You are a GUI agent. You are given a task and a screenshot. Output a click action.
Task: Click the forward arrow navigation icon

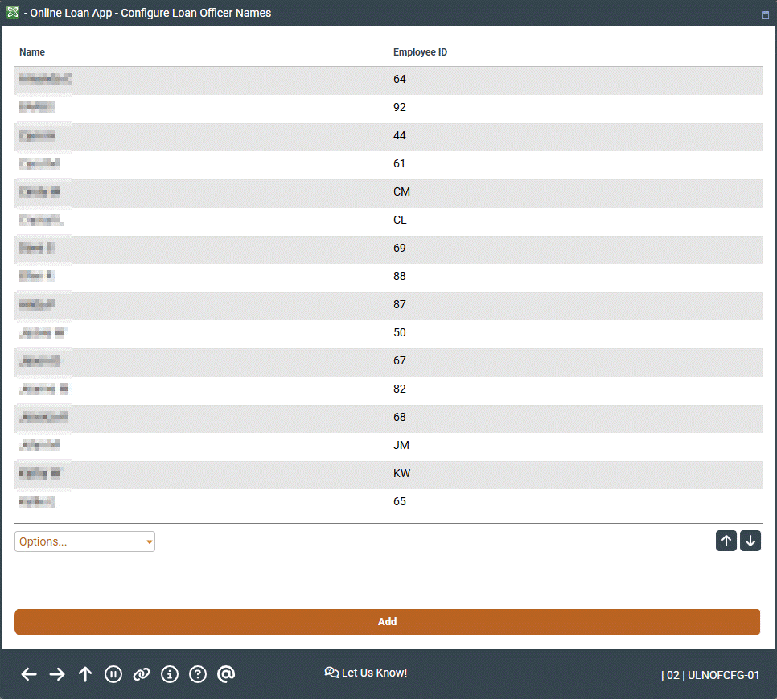pos(57,674)
